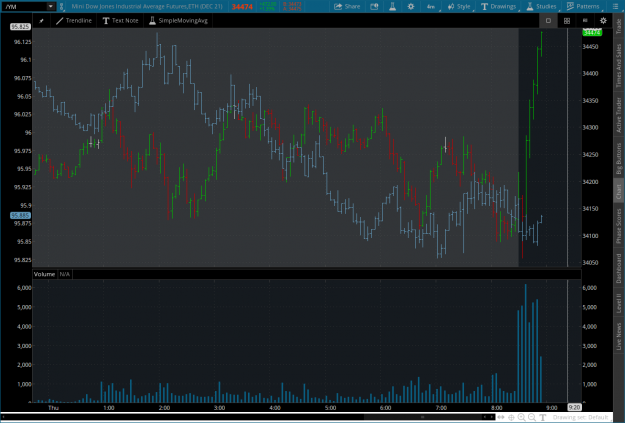Image resolution: width=625 pixels, height=423 pixels.
Task: Click the Thu date label on time axis
Action: pyautogui.click(x=53, y=408)
